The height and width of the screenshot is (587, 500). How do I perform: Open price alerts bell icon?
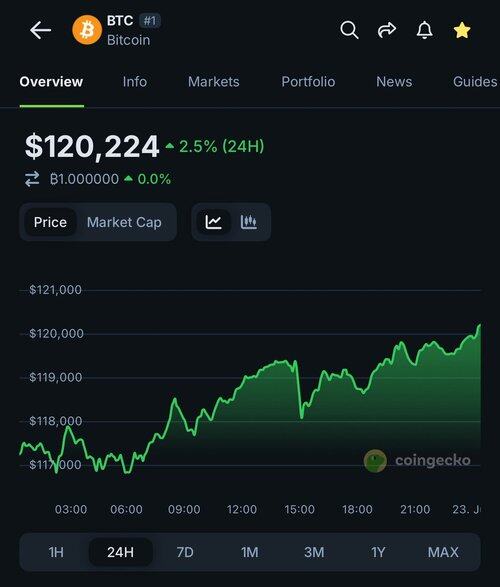click(x=424, y=30)
